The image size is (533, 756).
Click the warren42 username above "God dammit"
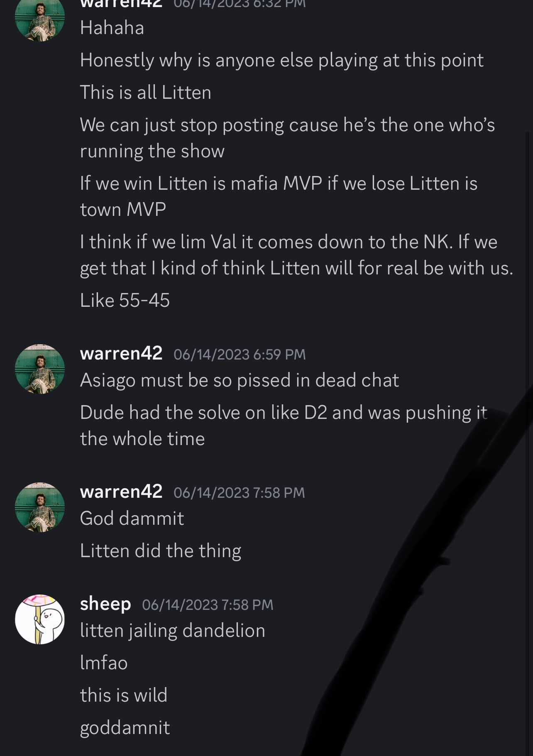pos(121,492)
